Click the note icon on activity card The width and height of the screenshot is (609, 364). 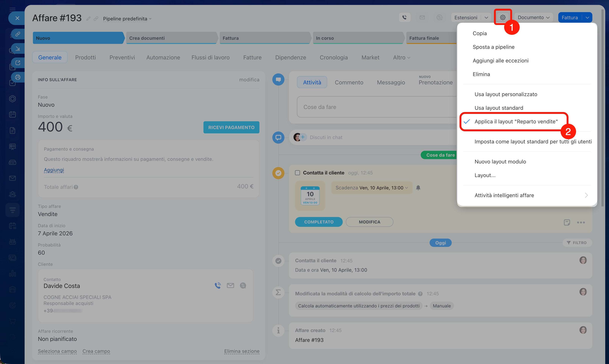567,222
